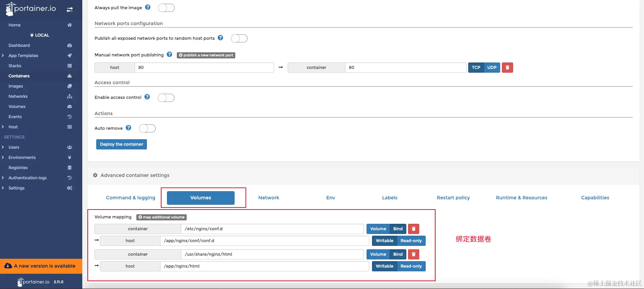Click the Authentication logs history icon
Image resolution: width=644 pixels, height=289 pixels.
coord(70,178)
